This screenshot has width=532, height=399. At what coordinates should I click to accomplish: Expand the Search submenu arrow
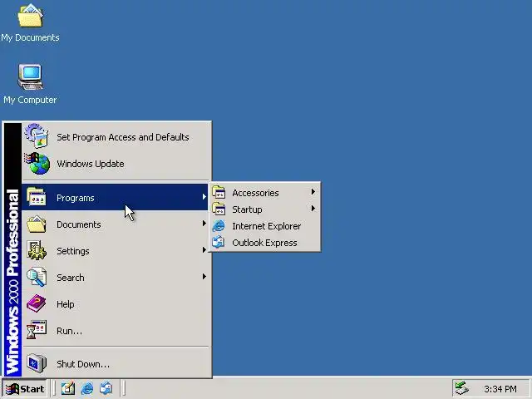coord(204,277)
